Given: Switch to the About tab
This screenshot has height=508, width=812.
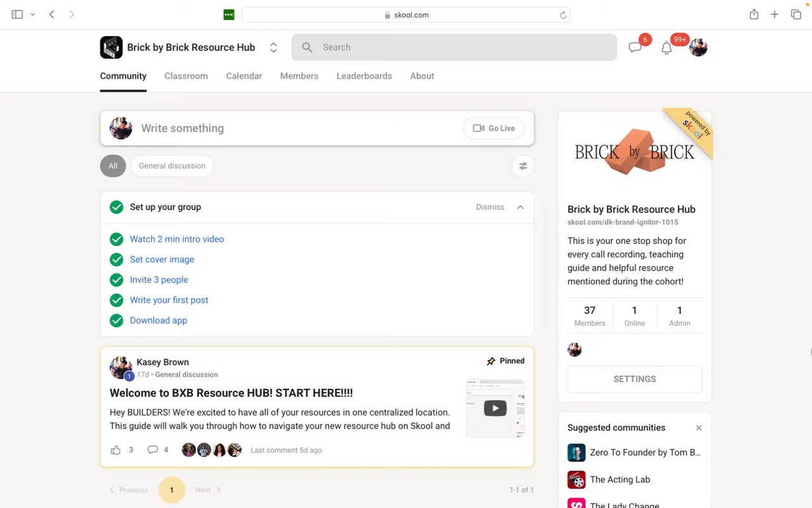Looking at the screenshot, I should pyautogui.click(x=422, y=76).
